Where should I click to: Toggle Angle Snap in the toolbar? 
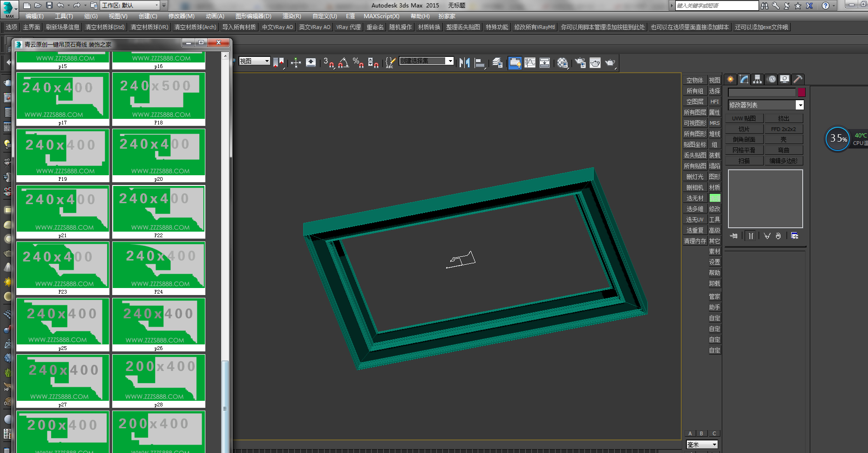coord(344,62)
